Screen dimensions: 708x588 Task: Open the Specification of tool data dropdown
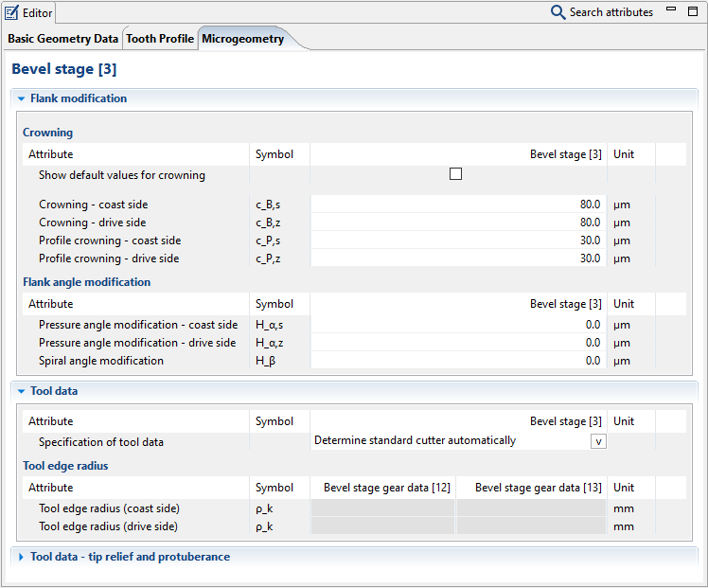[598, 441]
